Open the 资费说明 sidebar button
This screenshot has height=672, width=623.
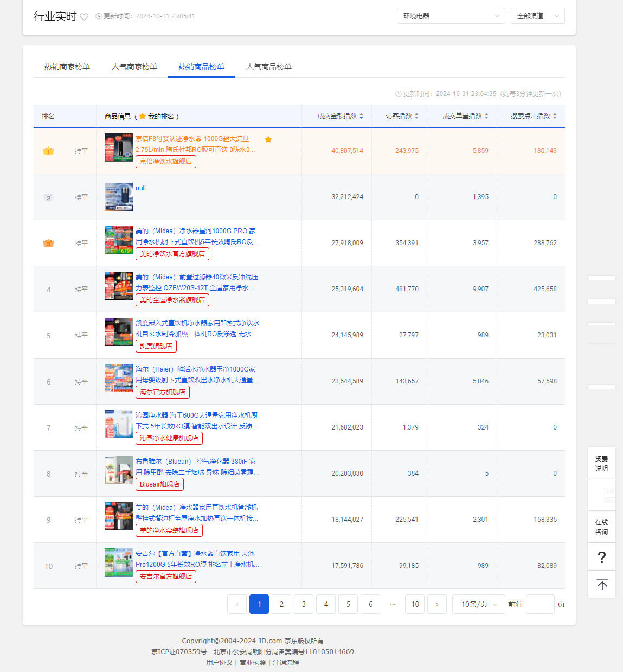pos(601,463)
